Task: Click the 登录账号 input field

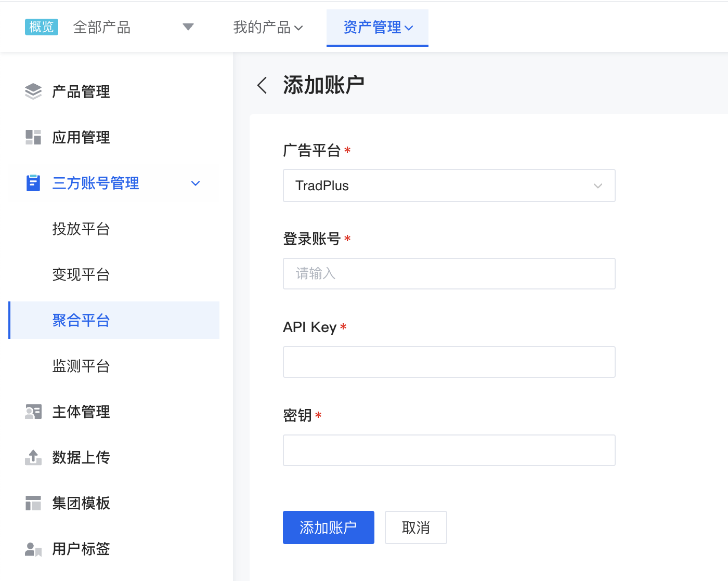Action: tap(449, 273)
